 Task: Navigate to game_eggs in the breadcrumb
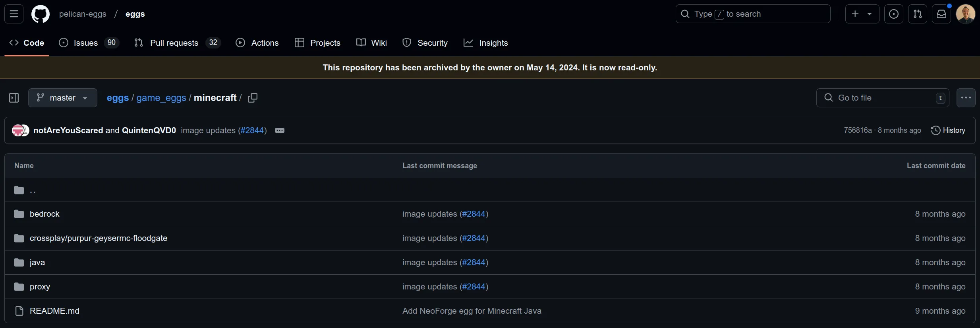click(x=161, y=98)
